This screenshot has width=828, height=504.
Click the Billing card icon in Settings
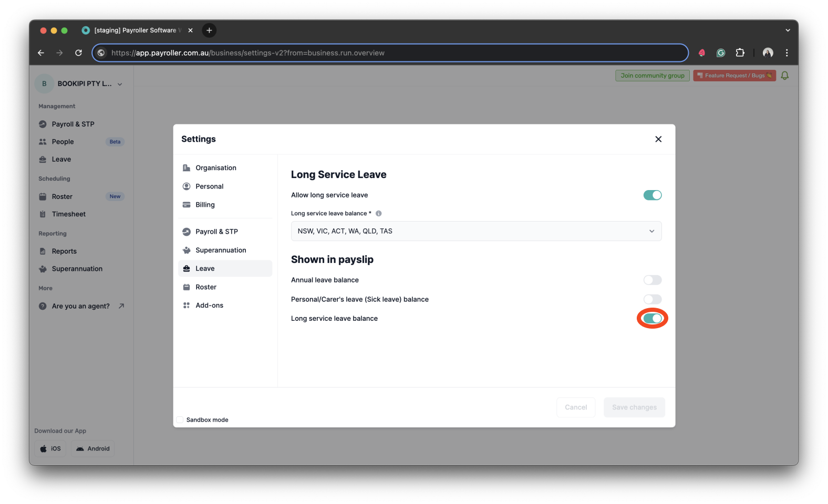tap(187, 205)
